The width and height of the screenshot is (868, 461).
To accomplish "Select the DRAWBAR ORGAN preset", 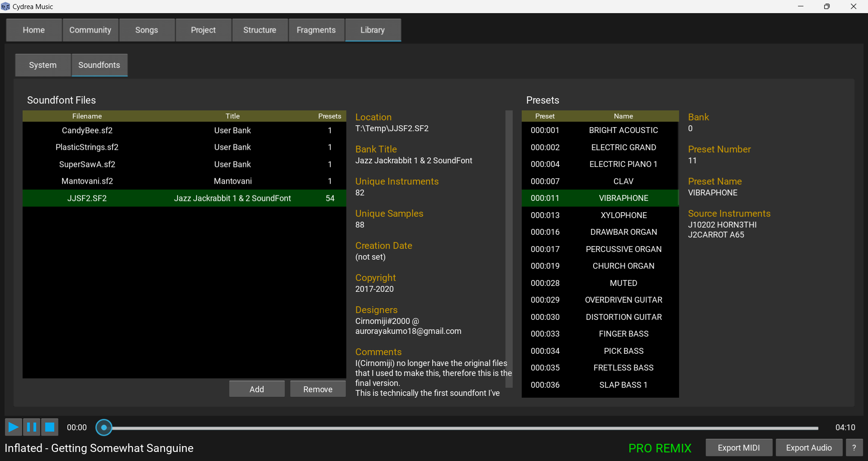I will [600, 232].
